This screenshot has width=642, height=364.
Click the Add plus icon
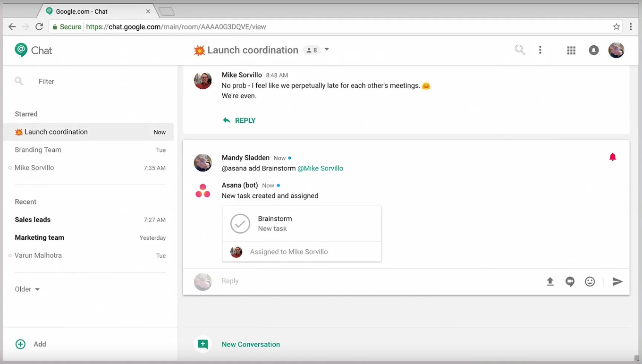[x=20, y=344]
